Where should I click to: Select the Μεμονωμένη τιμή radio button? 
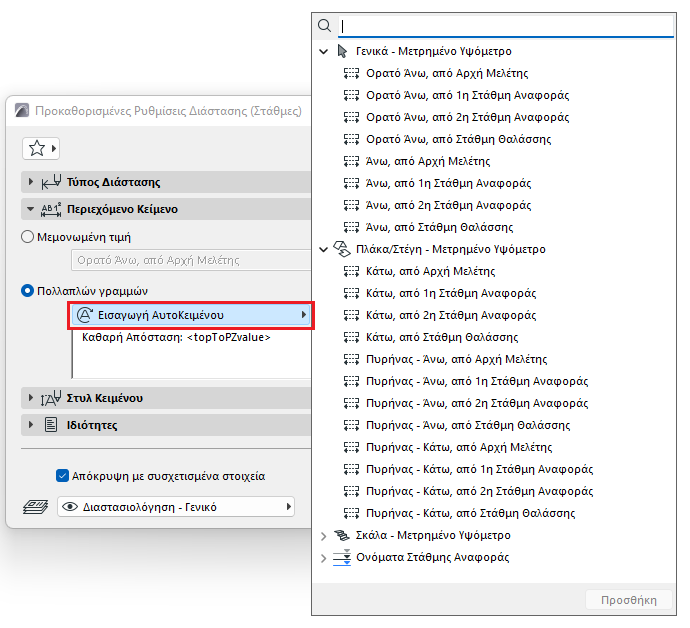click(x=27, y=237)
